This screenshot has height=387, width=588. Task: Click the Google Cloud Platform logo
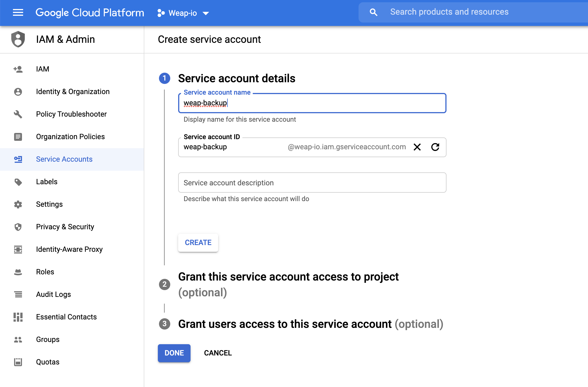[90, 13]
